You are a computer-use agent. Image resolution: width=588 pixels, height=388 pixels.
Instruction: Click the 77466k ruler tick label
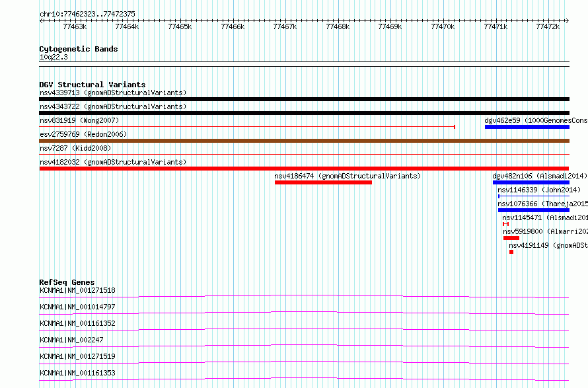coord(233,26)
